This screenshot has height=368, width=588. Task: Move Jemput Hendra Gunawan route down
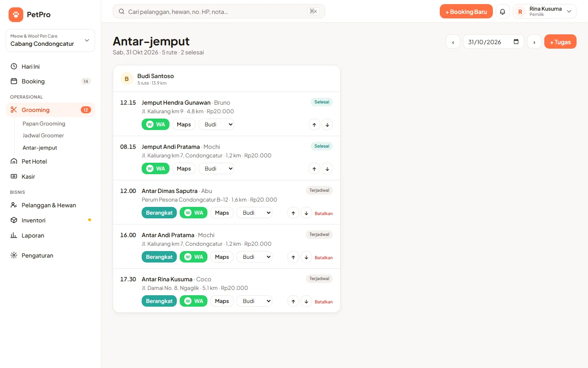click(x=327, y=125)
